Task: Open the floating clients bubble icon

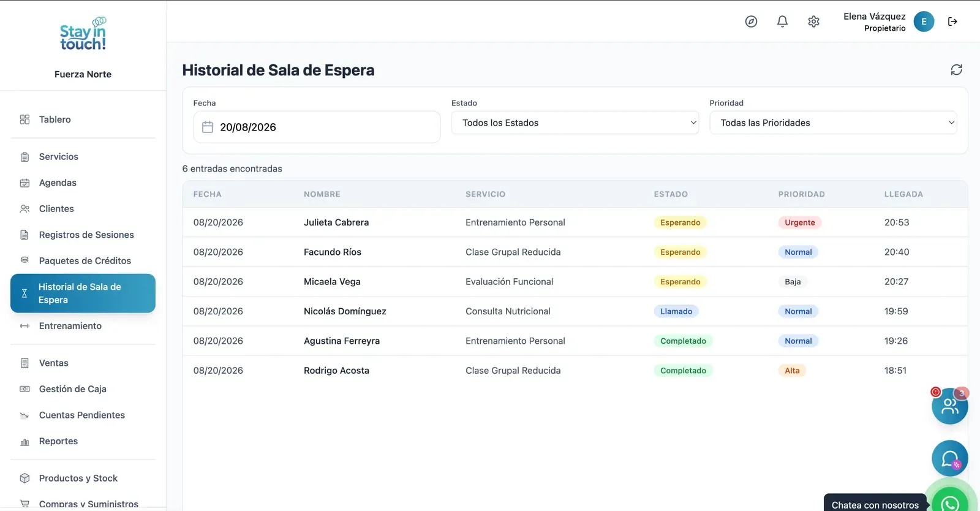Action: click(x=949, y=406)
